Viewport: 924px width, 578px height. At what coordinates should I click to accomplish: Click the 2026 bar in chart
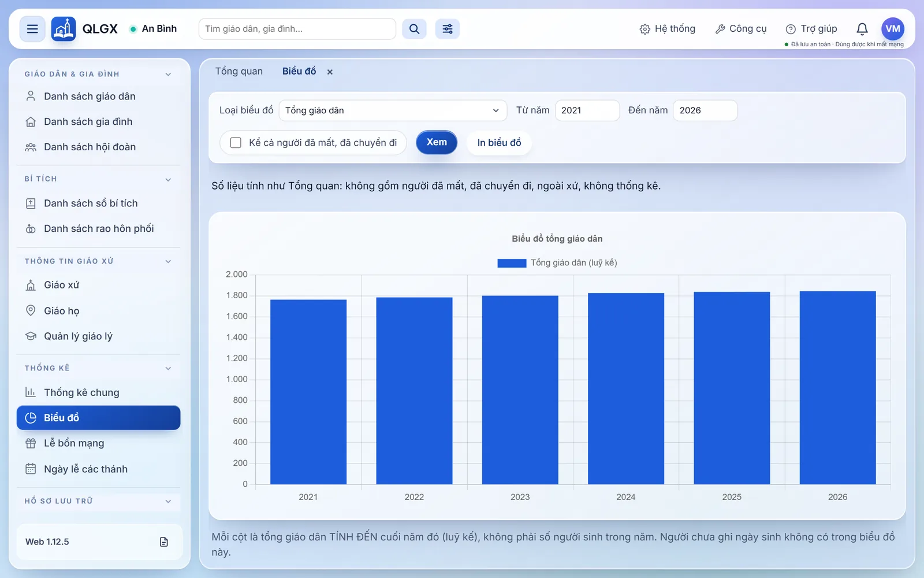click(837, 387)
